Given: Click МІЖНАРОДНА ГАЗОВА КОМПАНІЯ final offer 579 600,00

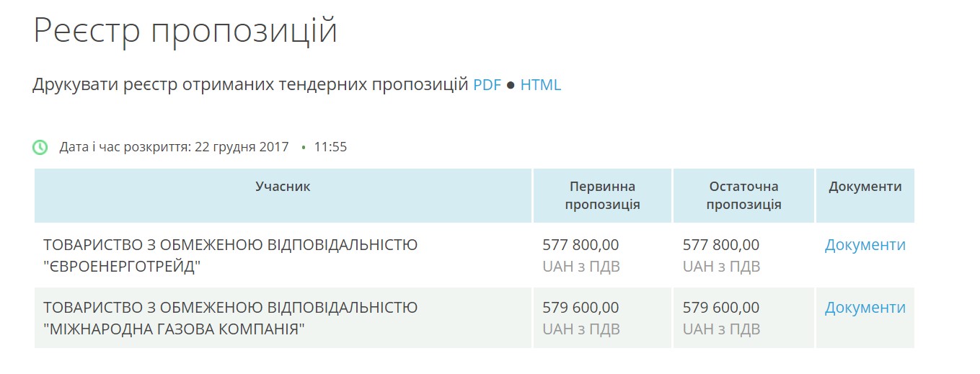Looking at the screenshot, I should point(721,308).
